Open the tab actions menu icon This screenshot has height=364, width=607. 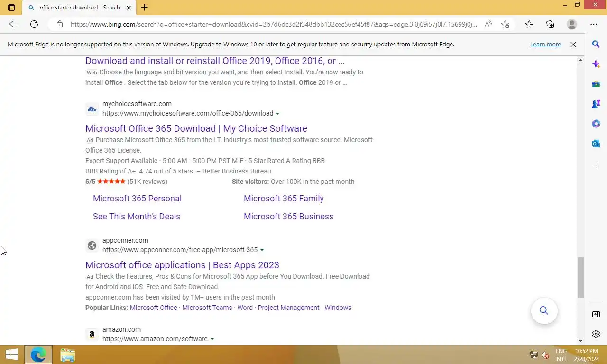11,8
